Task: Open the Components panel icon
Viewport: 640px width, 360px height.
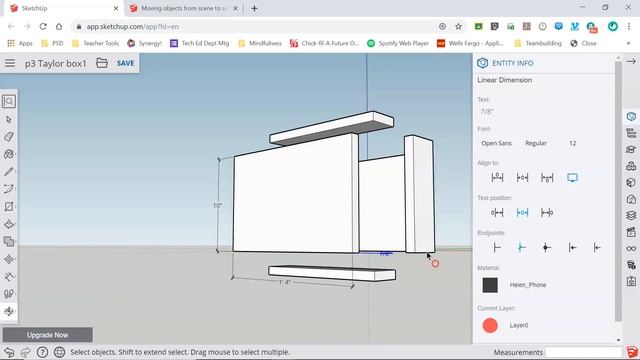Action: click(631, 166)
